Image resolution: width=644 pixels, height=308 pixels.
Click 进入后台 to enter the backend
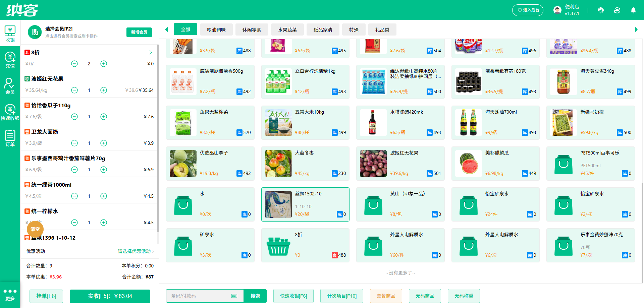(528, 10)
